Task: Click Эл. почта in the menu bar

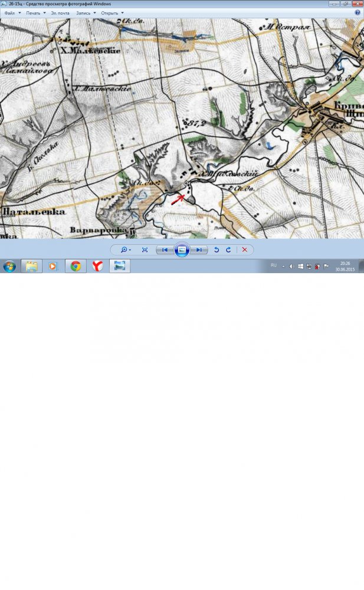Action: tap(60, 12)
